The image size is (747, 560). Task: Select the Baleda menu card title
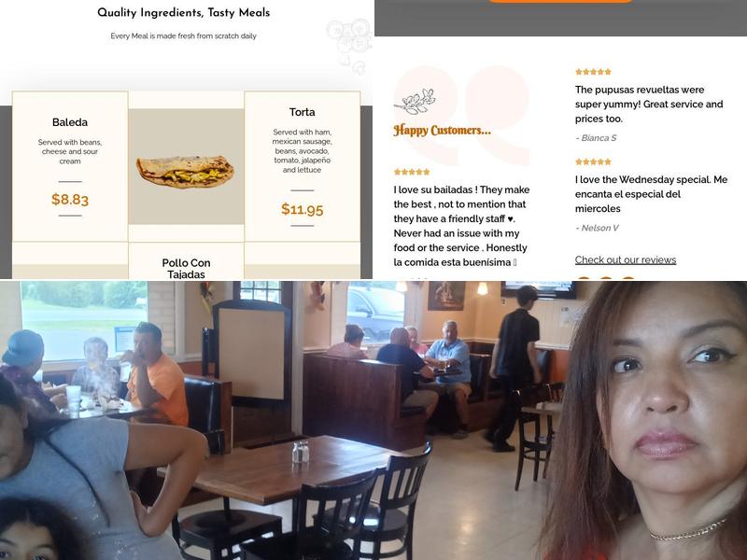tap(70, 122)
